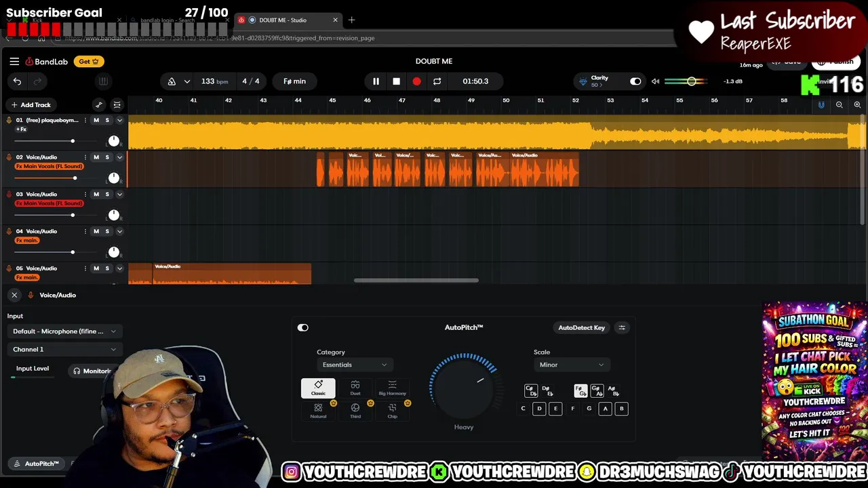Stop playback with the stop button
The height and width of the screenshot is (488, 868).
(396, 81)
